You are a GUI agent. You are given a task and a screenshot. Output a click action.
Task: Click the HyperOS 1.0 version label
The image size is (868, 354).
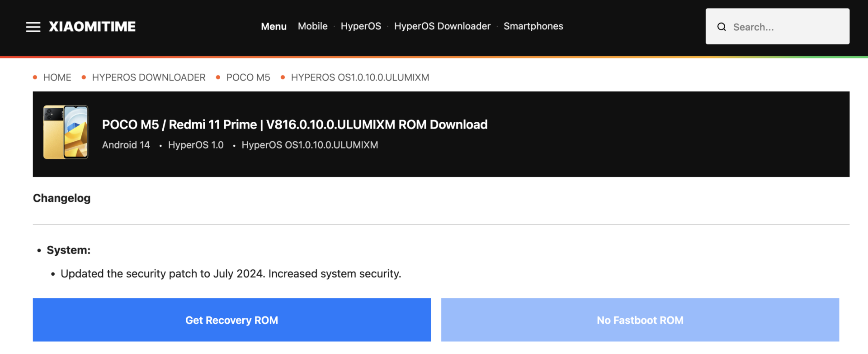point(196,145)
